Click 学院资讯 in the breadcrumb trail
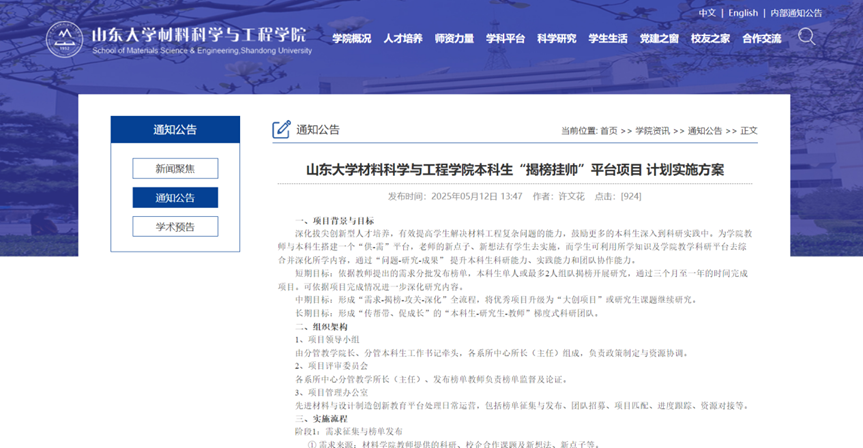The height and width of the screenshot is (448, 863). coord(653,131)
